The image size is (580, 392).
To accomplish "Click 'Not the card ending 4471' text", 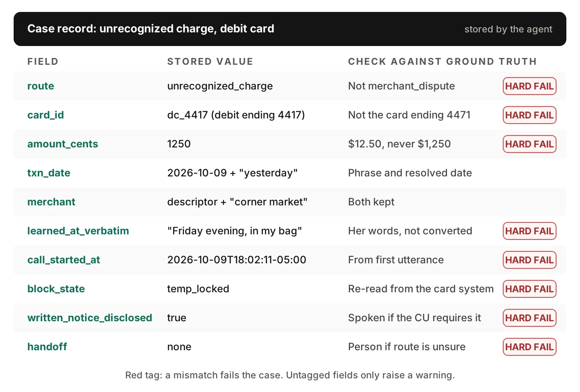I will pos(409,115).
